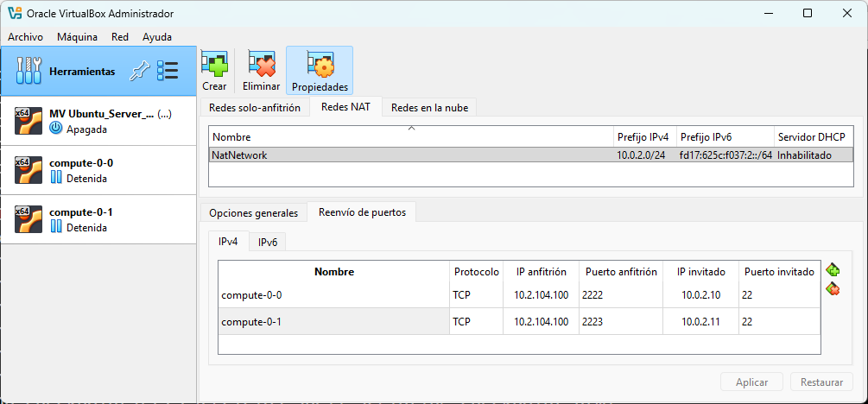
Task: Open the Opciones generales tab
Action: 253,212
